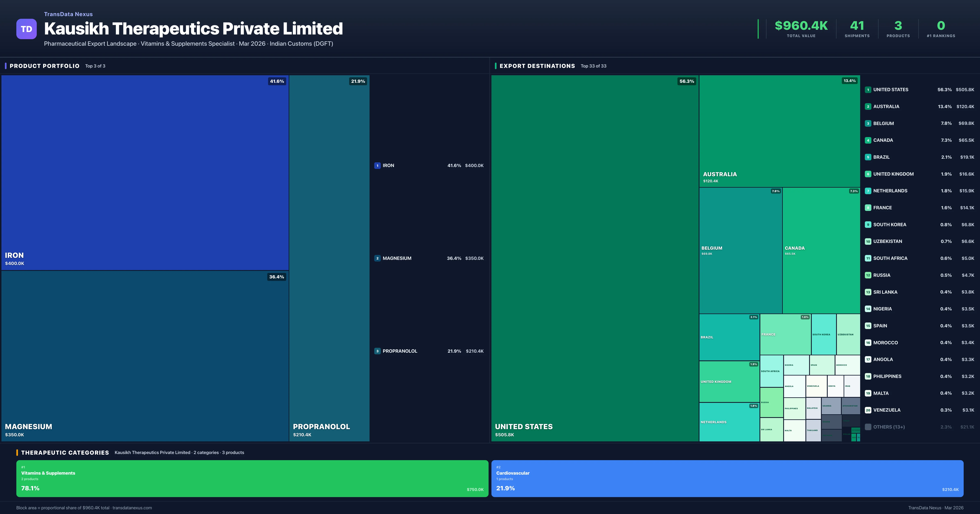Screen dimensions: 980x514
Task: Click the Iron rank 1 badge in legend
Action: [x=377, y=165]
